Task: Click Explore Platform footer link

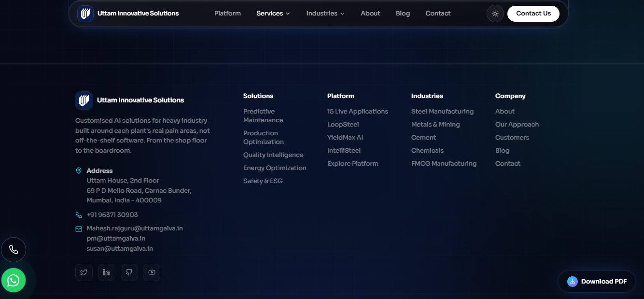Action: click(x=353, y=164)
